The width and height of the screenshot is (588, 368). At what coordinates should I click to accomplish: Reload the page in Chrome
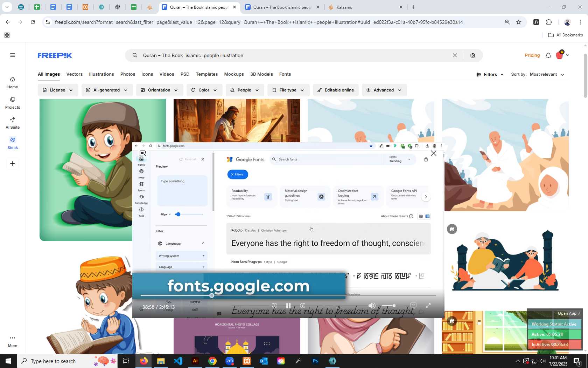tap(33, 22)
